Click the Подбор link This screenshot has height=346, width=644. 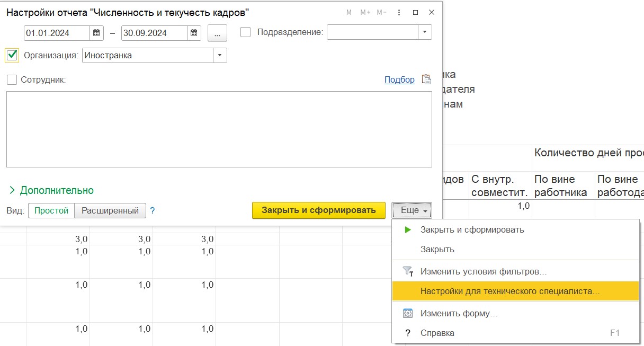[x=399, y=79]
